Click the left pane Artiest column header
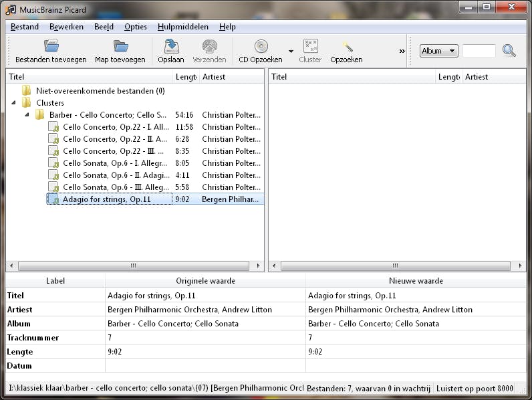The height and width of the screenshot is (400, 532). click(x=232, y=77)
